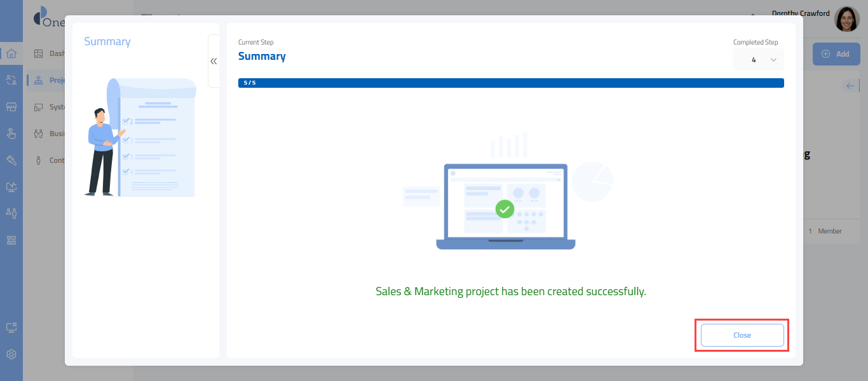868x381 pixels.
Task: Collapse the Summary side panel with double-chevron
Action: [214, 61]
